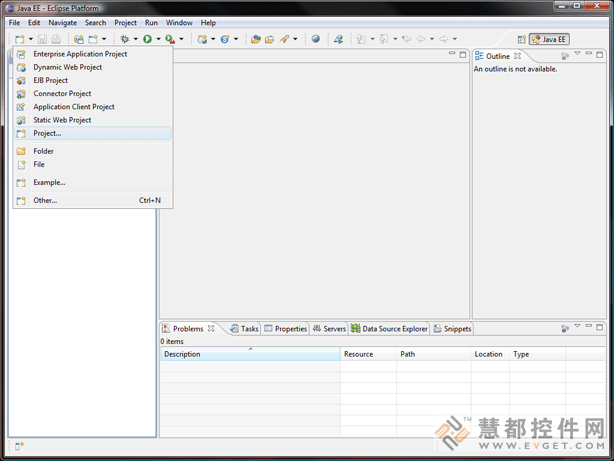This screenshot has height=461, width=614.
Task: Sort by the Type column header
Action: point(538,354)
